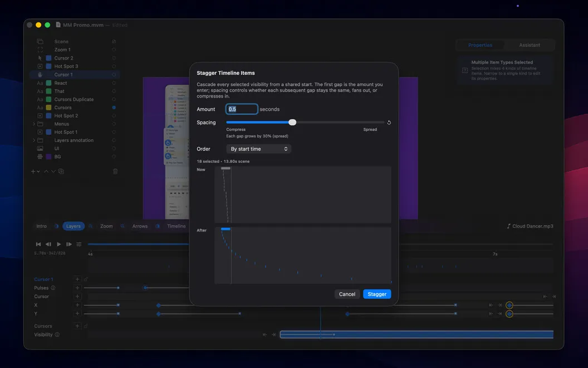The height and width of the screenshot is (368, 588).
Task: Click the UI image layer icon
Action: pyautogui.click(x=40, y=148)
